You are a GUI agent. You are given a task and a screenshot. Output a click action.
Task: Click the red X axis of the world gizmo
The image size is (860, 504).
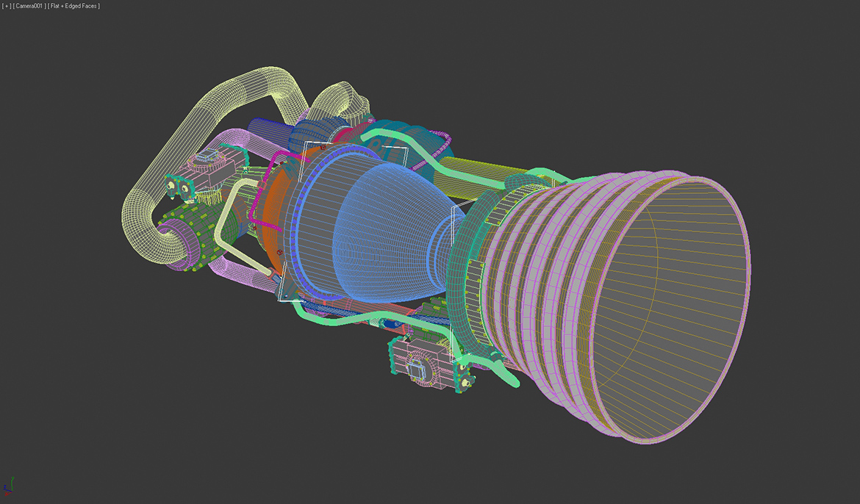pos(7,494)
